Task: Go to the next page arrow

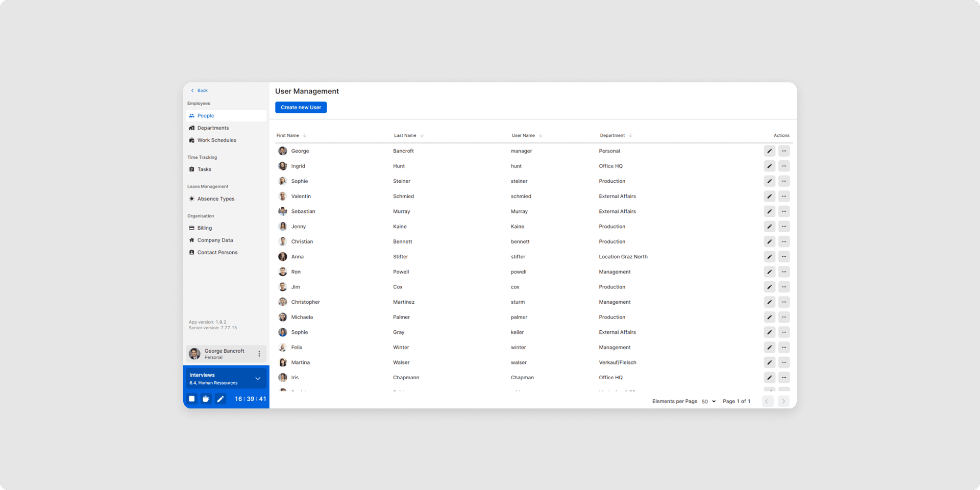Action: 783,401
